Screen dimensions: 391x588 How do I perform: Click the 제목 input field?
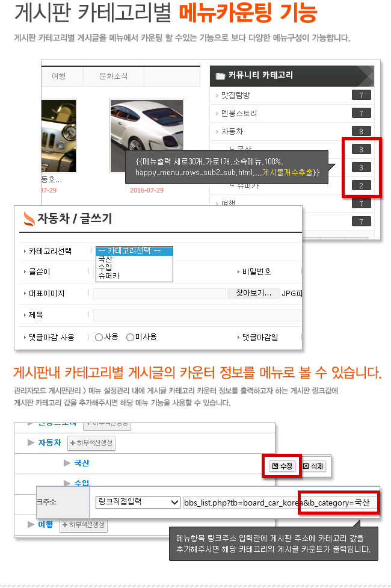(x=197, y=315)
